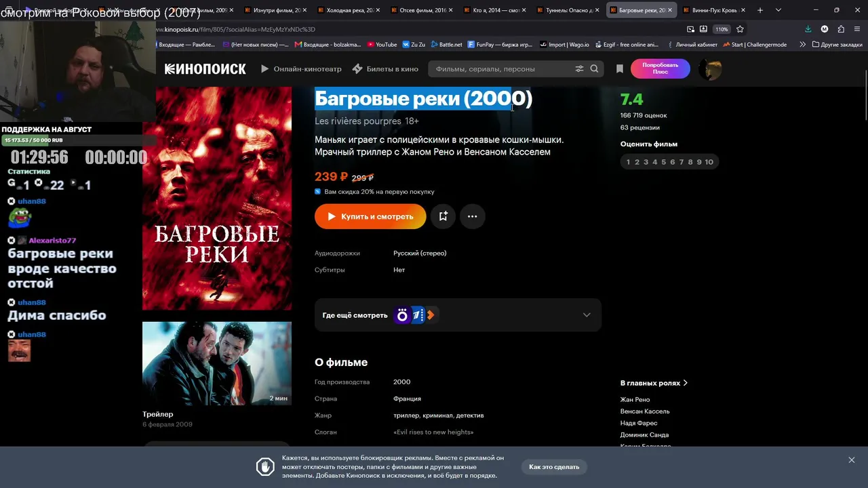Open the 63 рецензии link
Screen dimensions: 868x488
pos(640,127)
